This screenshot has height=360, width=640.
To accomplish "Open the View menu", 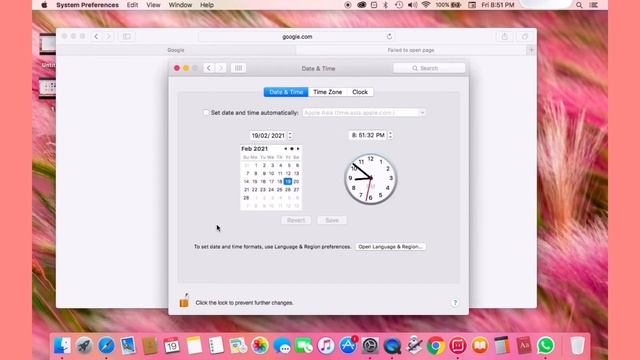I will pos(153,5).
